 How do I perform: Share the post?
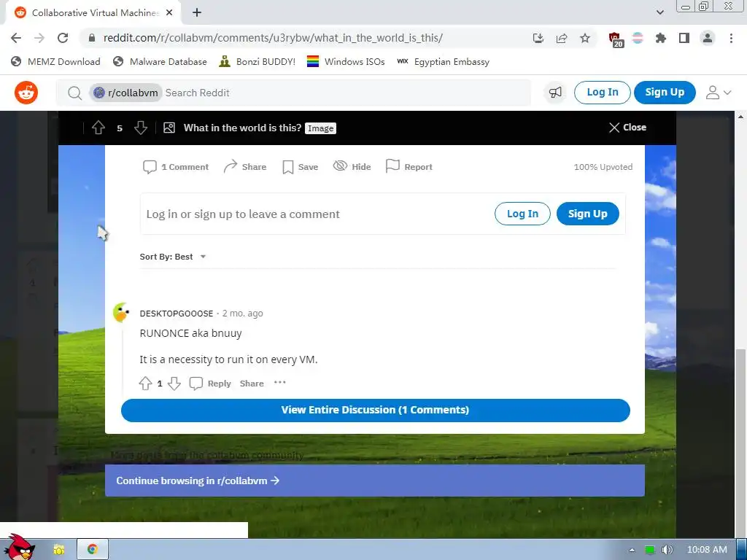(x=245, y=167)
